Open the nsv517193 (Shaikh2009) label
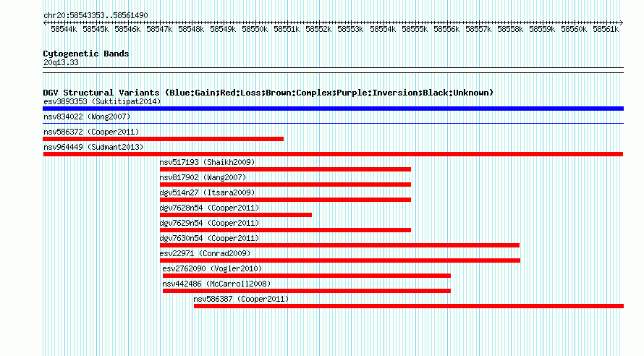This screenshot has width=644, height=356. 208,162
